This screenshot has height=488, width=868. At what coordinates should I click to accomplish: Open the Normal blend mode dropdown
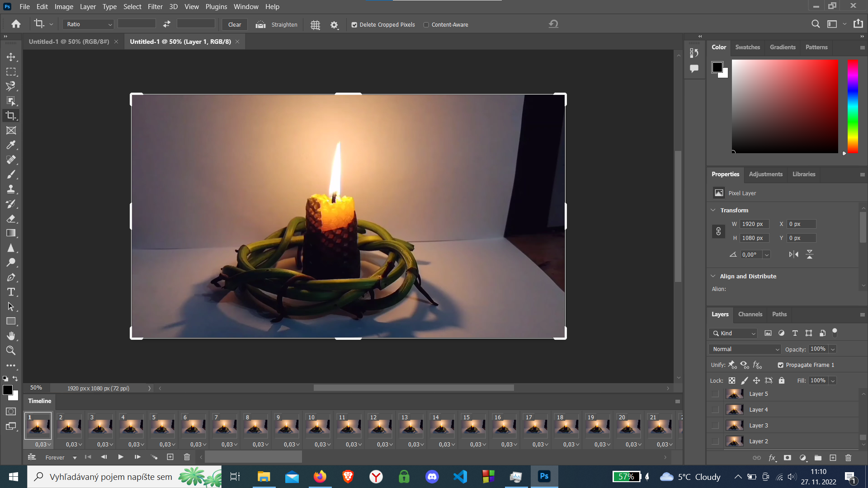point(745,349)
